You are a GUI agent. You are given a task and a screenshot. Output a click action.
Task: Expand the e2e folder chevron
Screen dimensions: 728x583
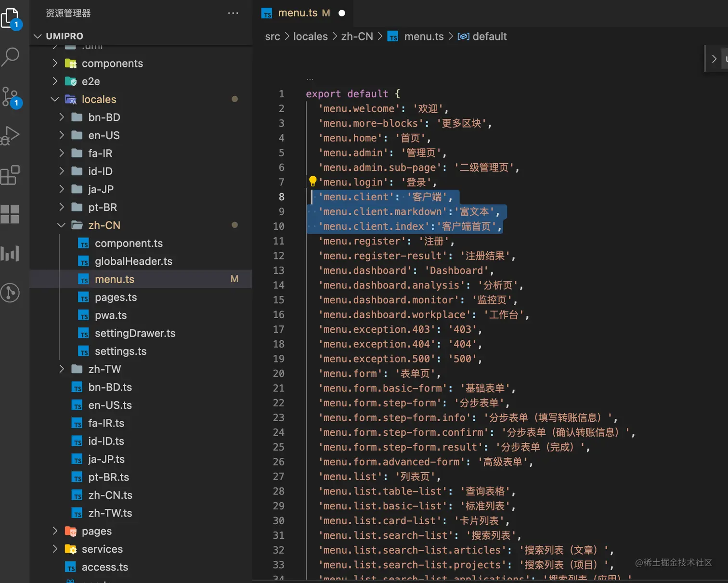coord(55,81)
